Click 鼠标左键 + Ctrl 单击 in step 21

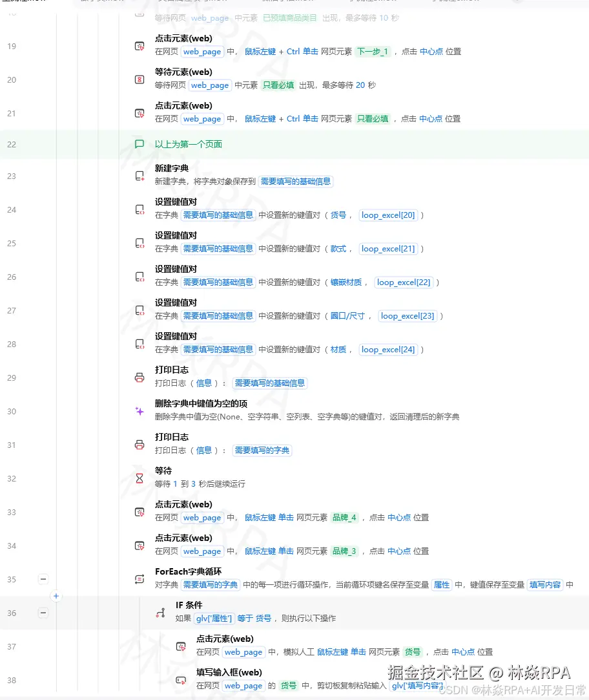pyautogui.click(x=281, y=119)
